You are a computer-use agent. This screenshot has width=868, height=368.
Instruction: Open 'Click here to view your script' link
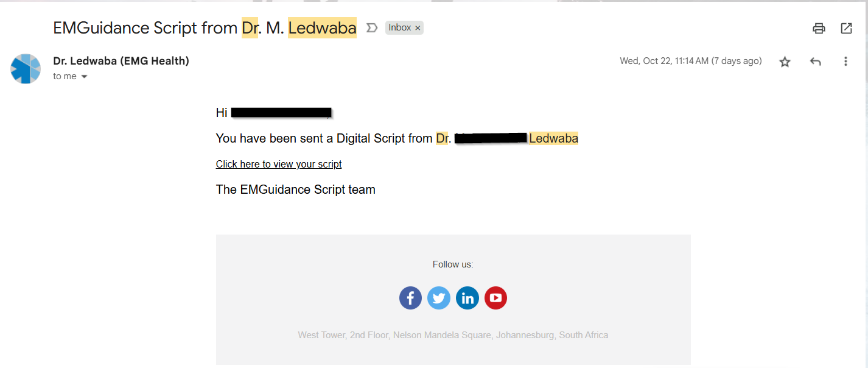point(279,164)
